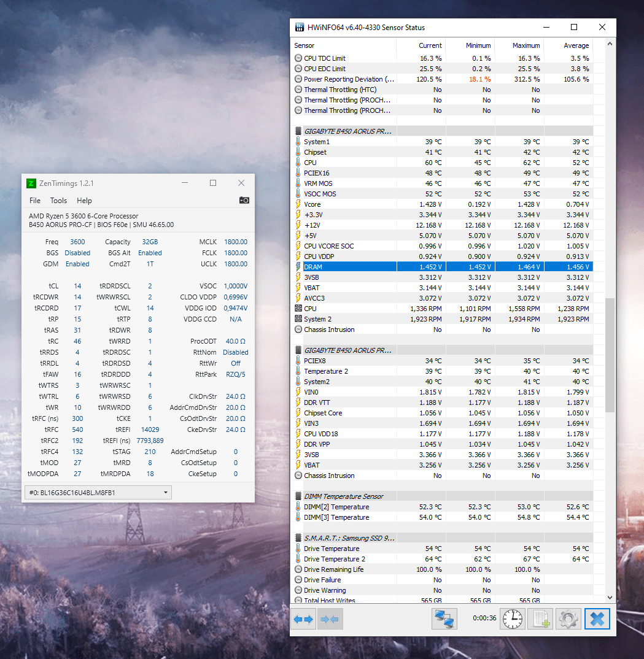The height and width of the screenshot is (659, 644).
Task: Click the lightning icon beside CPU VDD18
Action: pos(298,434)
